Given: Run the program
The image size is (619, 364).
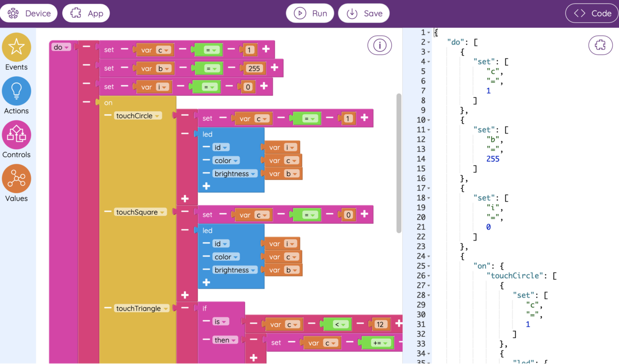Looking at the screenshot, I should point(310,13).
